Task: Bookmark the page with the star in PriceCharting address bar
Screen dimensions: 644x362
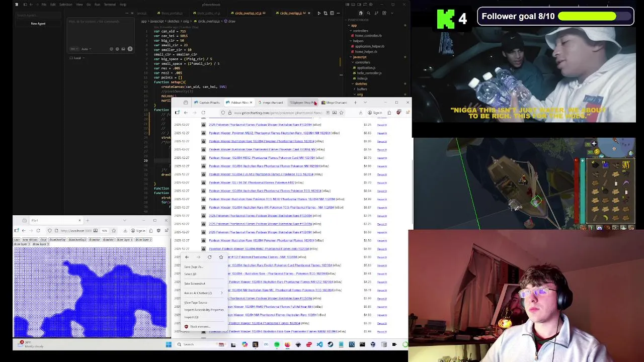Action: point(341,113)
